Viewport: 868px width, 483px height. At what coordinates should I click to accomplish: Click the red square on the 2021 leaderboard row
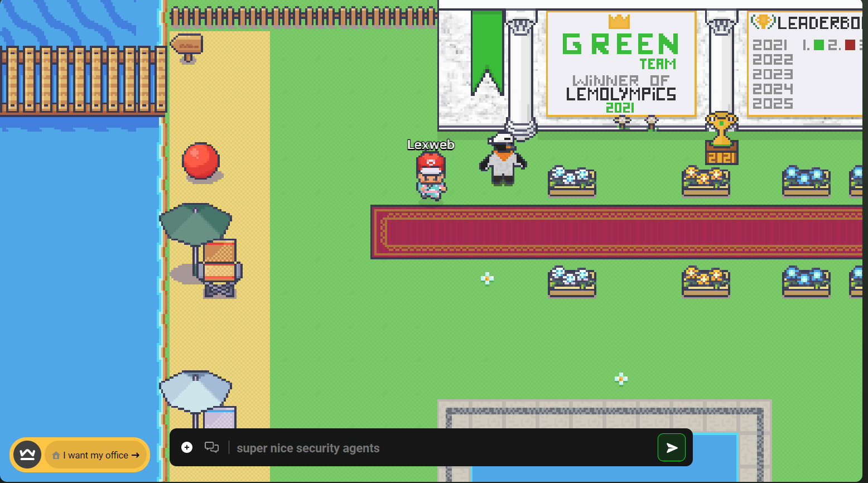pos(850,45)
